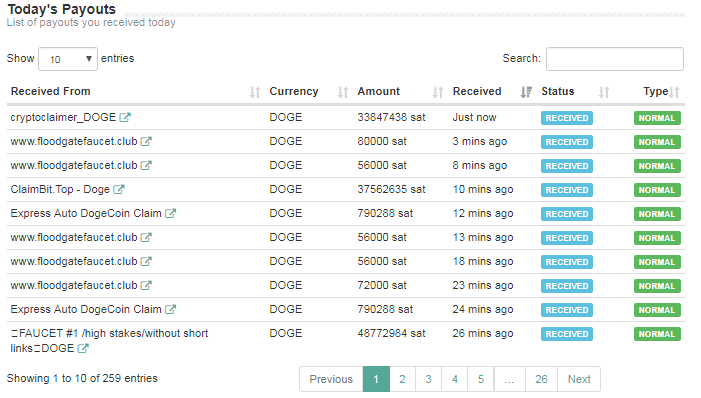
Task: Click the 80000 sat amount cell
Action: click(382, 141)
